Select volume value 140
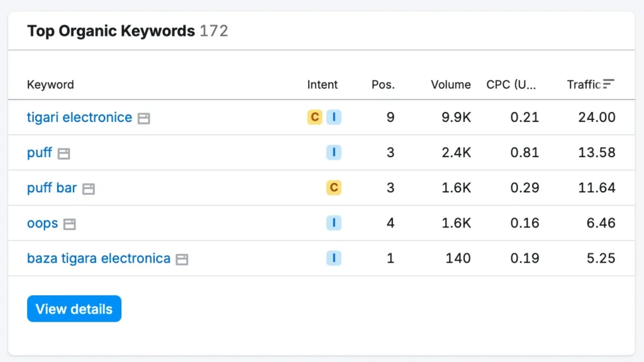 [x=458, y=258]
